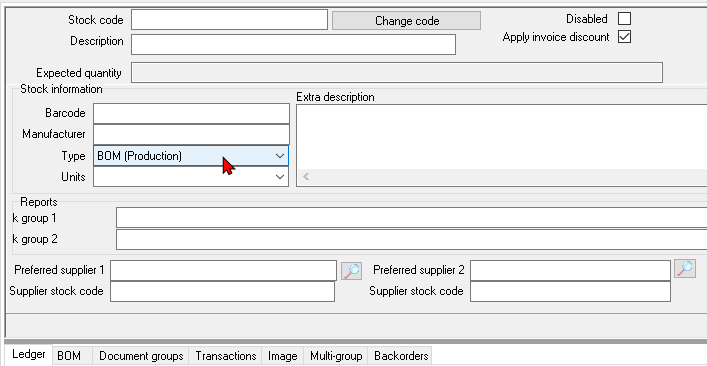Focus the Preferred supplier 2 field

pos(570,270)
